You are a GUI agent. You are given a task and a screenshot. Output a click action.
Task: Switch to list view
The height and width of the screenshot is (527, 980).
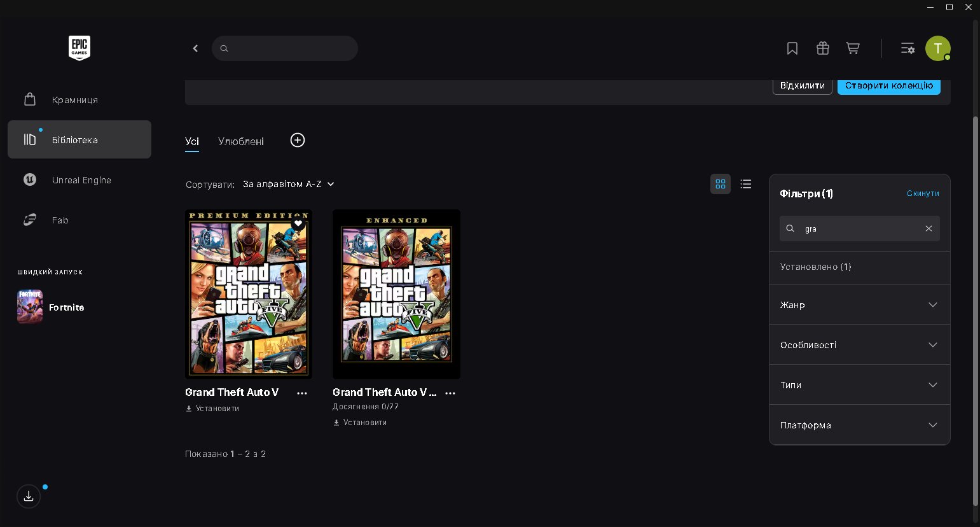tap(746, 184)
